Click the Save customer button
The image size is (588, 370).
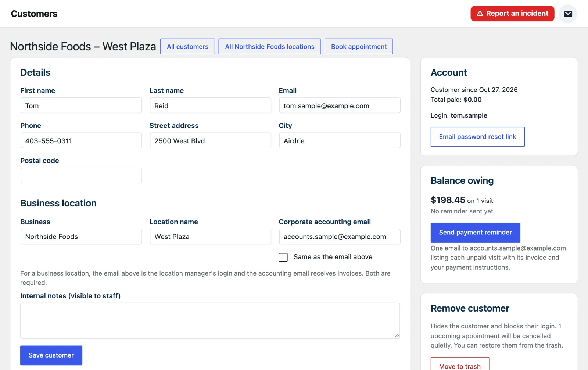(51, 355)
